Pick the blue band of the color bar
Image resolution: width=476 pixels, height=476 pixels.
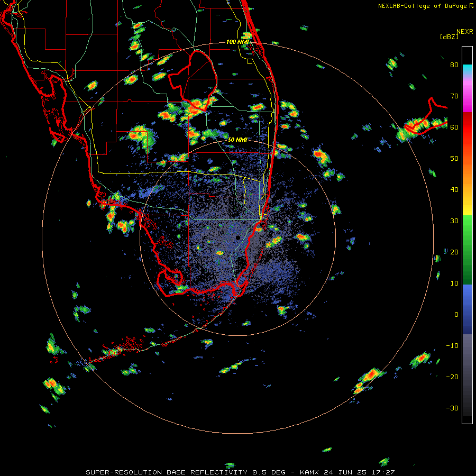pos(467,309)
